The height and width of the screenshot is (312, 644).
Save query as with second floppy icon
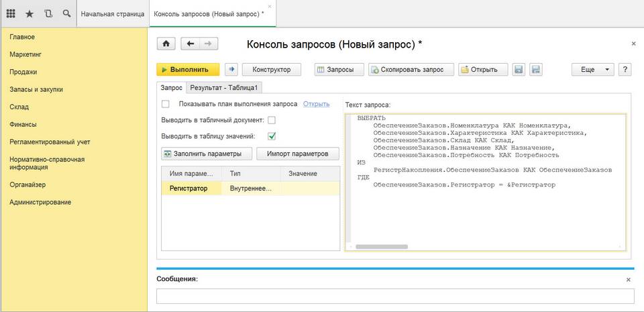tap(535, 69)
